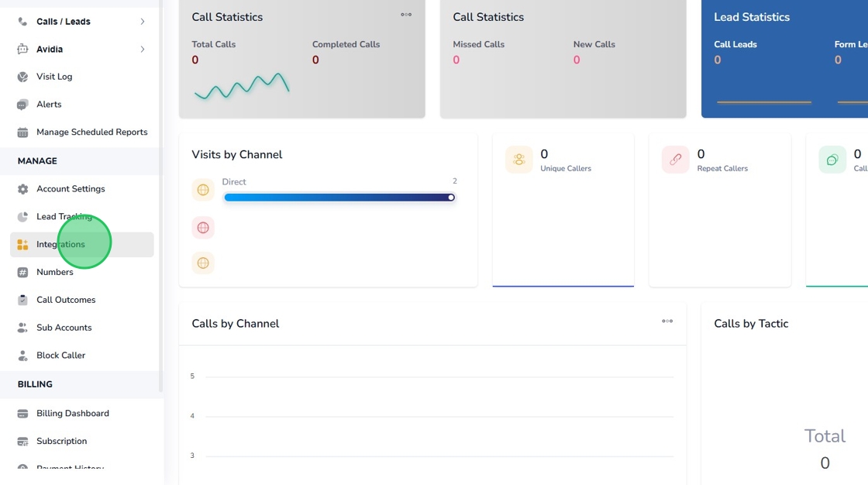Click the Account Settings gear icon

22,189
